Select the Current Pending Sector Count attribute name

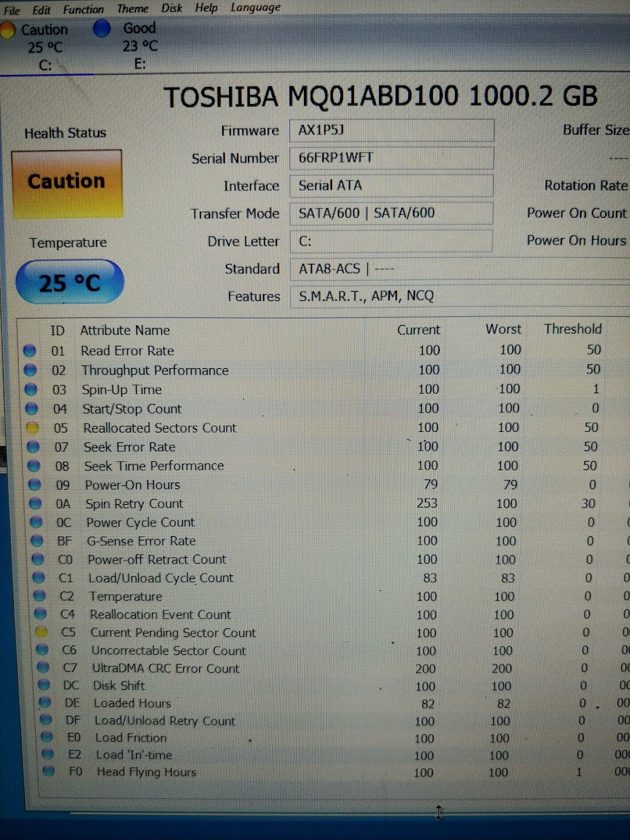[x=173, y=633]
